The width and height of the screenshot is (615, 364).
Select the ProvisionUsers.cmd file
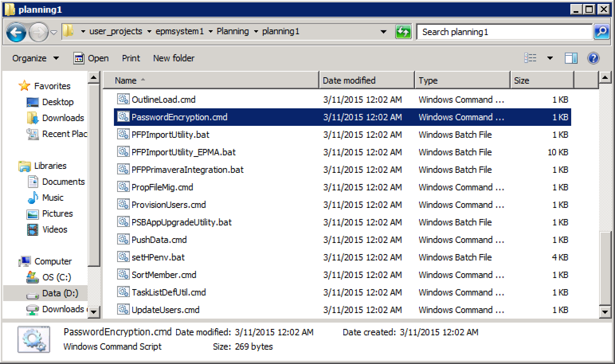[168, 205]
